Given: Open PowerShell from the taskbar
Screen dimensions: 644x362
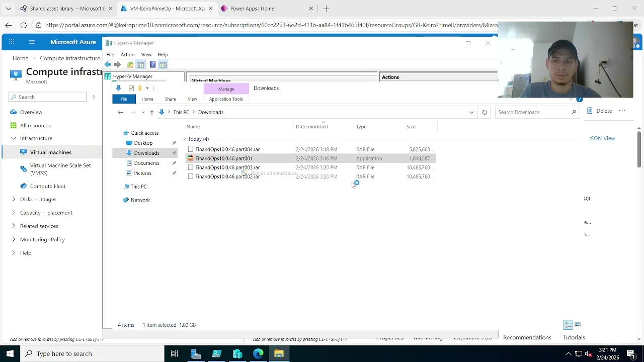Looking at the screenshot, I should tap(217, 353).
